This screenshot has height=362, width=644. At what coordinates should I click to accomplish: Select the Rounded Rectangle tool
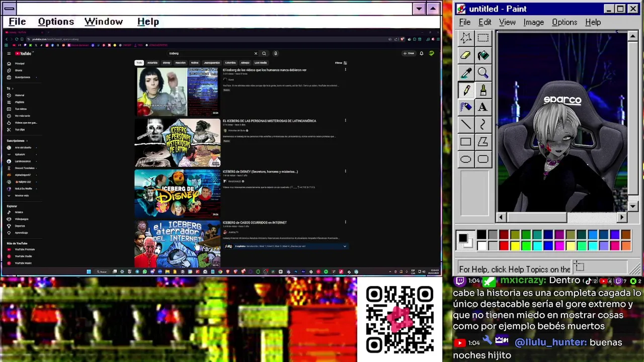[483, 159]
